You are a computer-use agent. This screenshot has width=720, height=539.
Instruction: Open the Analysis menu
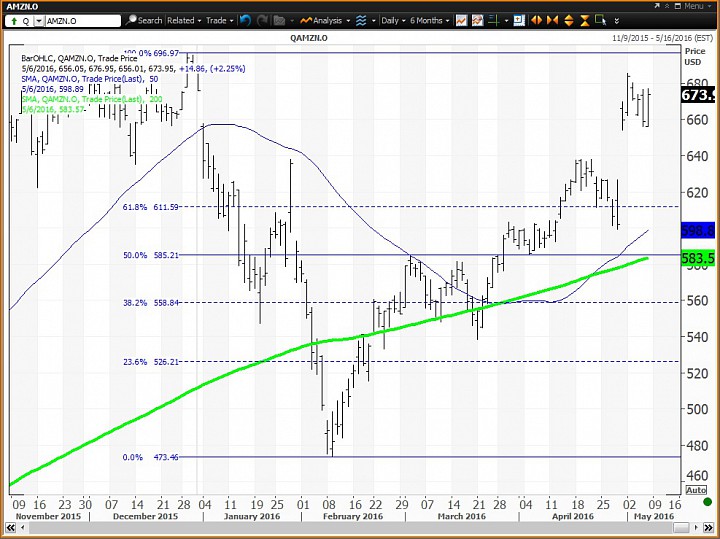click(325, 21)
